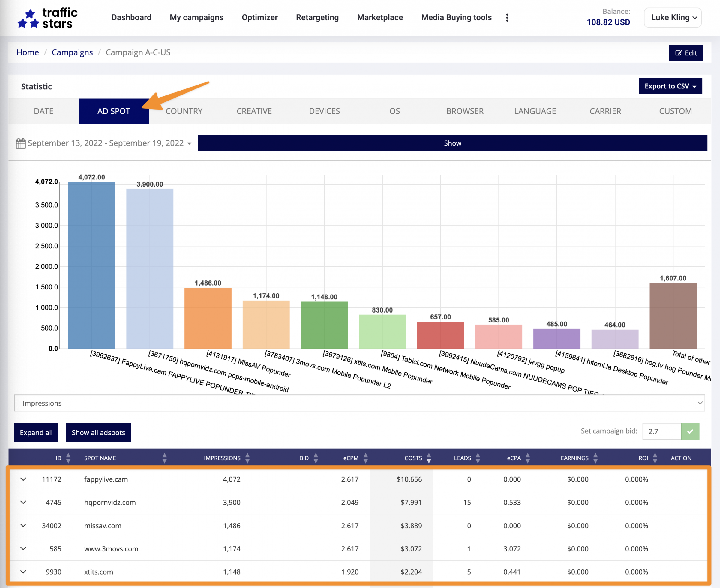Follow the Campaigns breadcrumb link

point(72,52)
